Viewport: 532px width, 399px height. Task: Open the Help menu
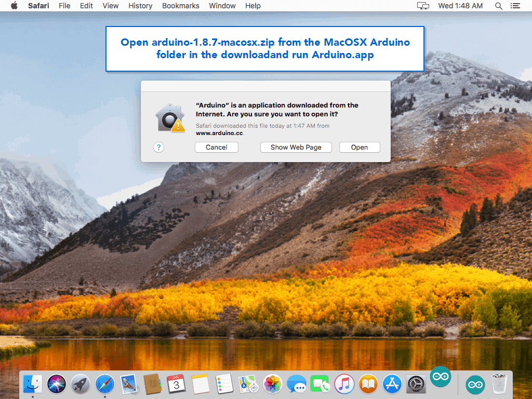pyautogui.click(x=253, y=6)
